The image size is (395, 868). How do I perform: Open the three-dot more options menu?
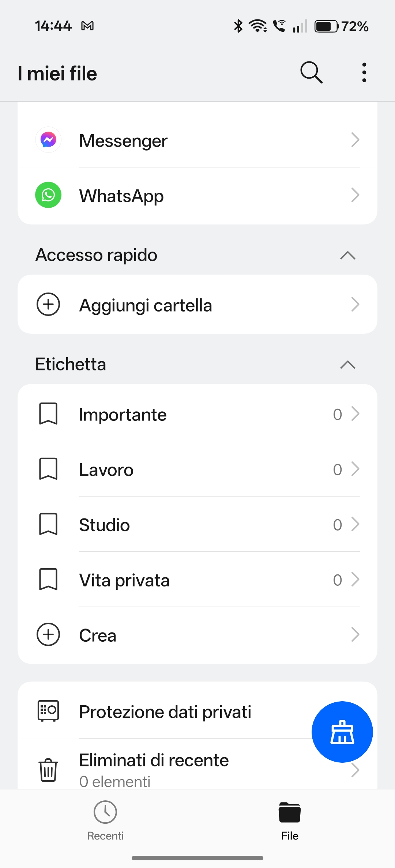pyautogui.click(x=364, y=72)
